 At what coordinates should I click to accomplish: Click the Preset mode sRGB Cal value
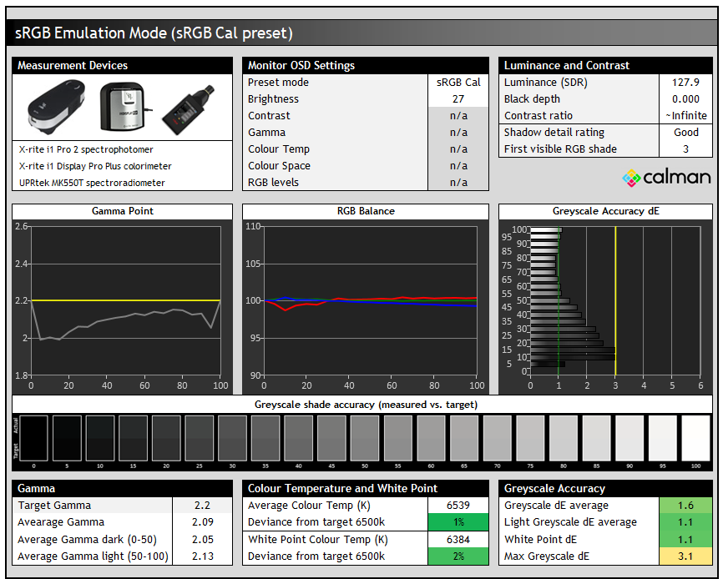(x=458, y=83)
